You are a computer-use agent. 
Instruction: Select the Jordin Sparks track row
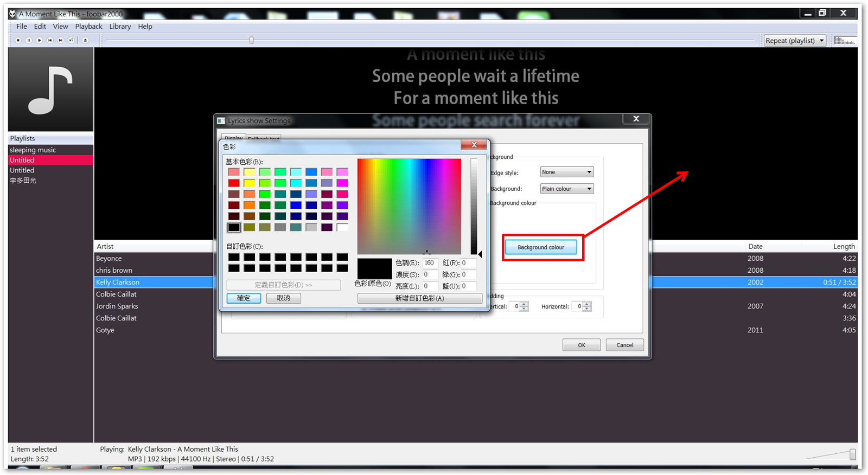[x=155, y=306]
